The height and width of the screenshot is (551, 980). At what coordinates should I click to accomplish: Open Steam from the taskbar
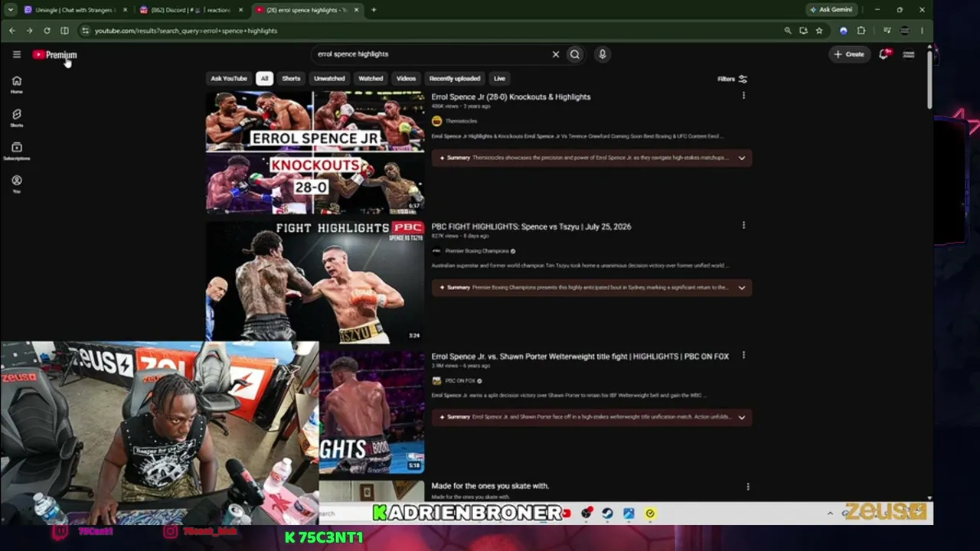(607, 514)
